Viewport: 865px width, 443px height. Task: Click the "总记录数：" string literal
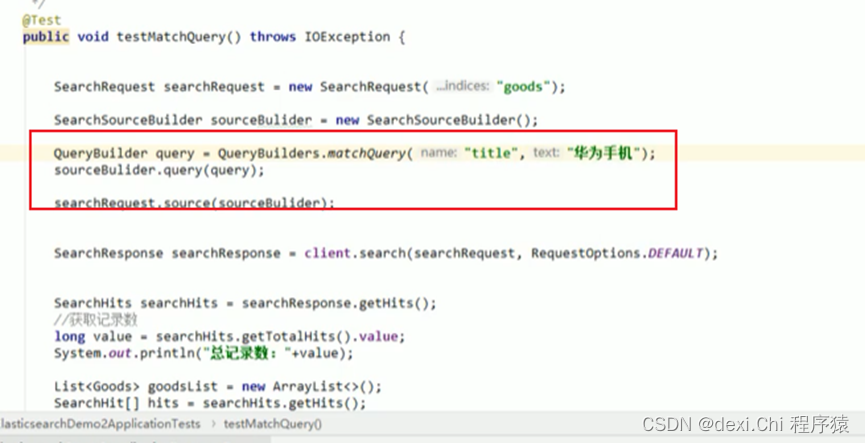pos(247,353)
